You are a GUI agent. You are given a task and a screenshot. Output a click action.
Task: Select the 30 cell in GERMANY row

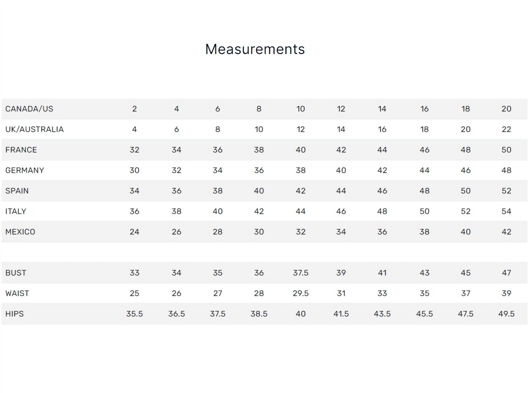click(134, 170)
